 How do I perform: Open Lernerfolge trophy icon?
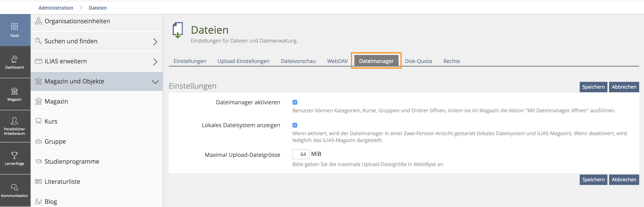click(x=14, y=155)
